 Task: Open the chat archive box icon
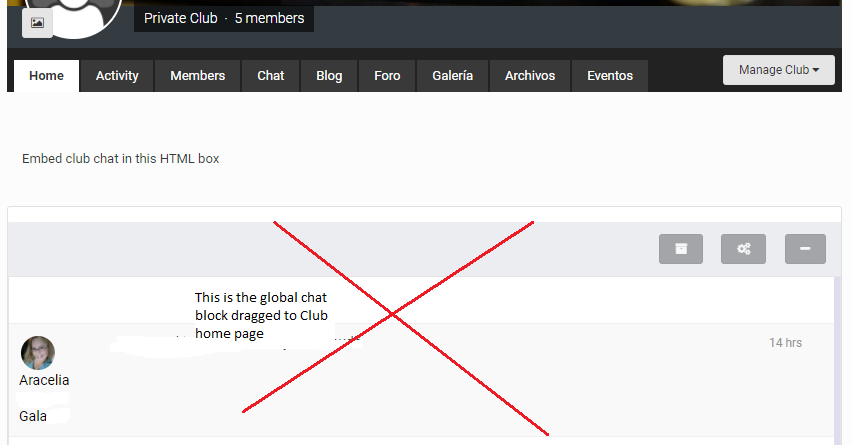tap(681, 249)
